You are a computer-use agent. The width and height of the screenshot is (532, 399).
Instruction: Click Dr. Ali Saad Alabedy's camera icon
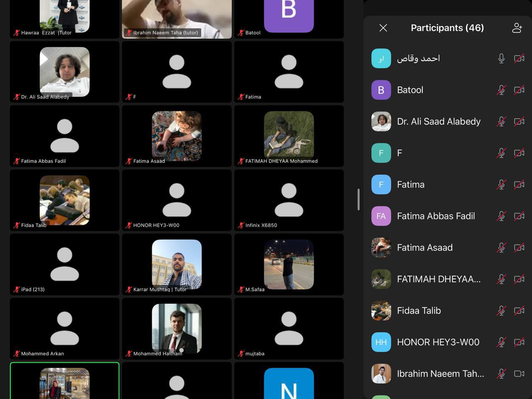519,122
